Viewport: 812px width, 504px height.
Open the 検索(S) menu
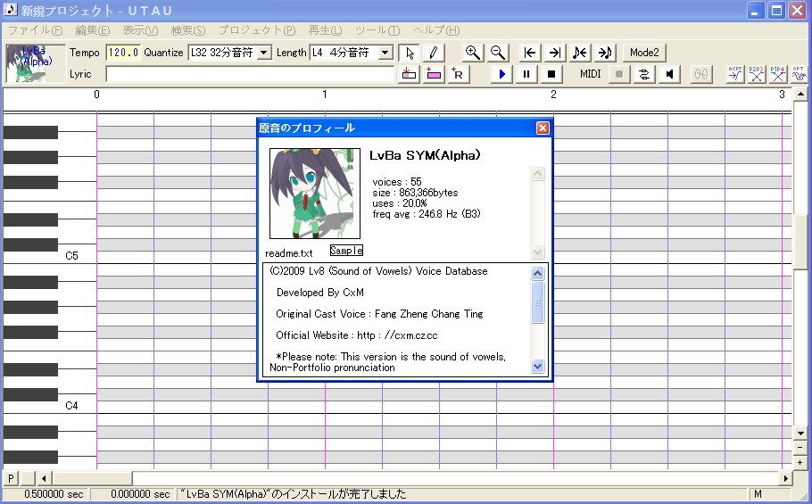(x=188, y=30)
